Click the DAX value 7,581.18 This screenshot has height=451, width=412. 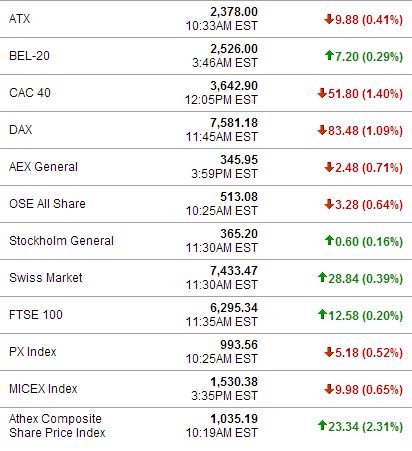click(234, 123)
